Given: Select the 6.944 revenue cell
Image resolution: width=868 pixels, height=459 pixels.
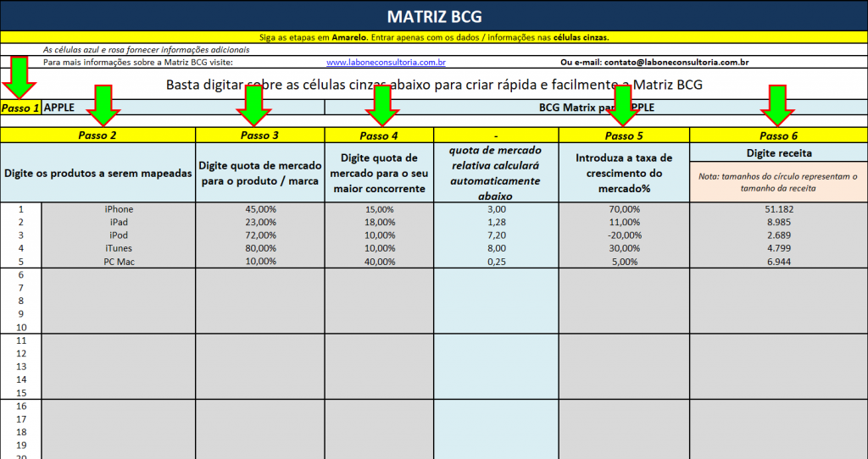Looking at the screenshot, I should tap(778, 262).
